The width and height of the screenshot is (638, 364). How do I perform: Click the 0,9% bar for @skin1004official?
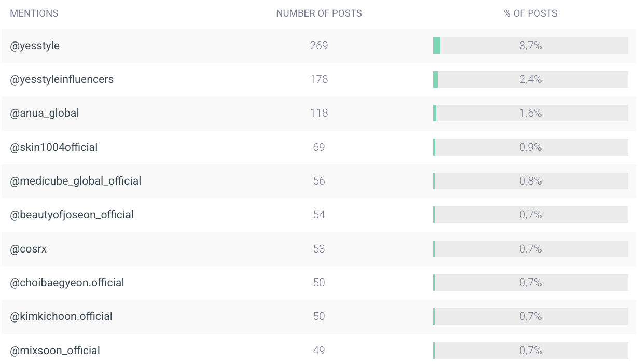coord(531,147)
